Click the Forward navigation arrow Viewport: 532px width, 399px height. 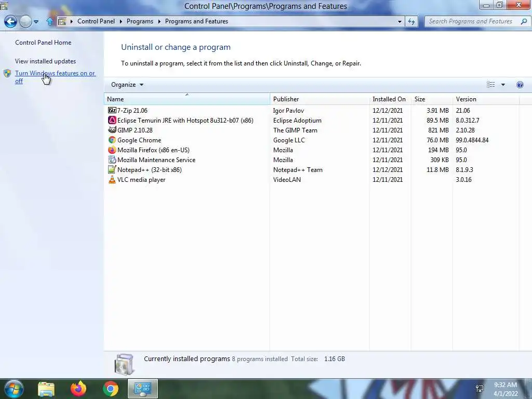[x=25, y=21]
